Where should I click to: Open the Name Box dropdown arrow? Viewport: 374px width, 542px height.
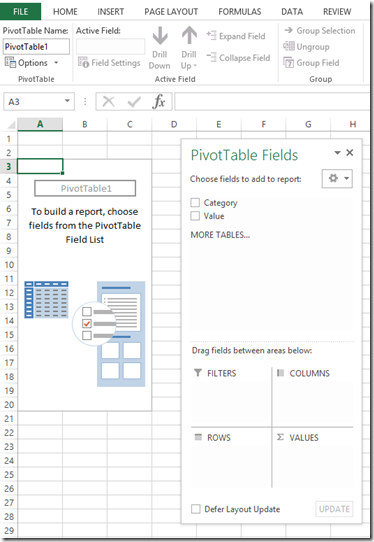point(67,101)
